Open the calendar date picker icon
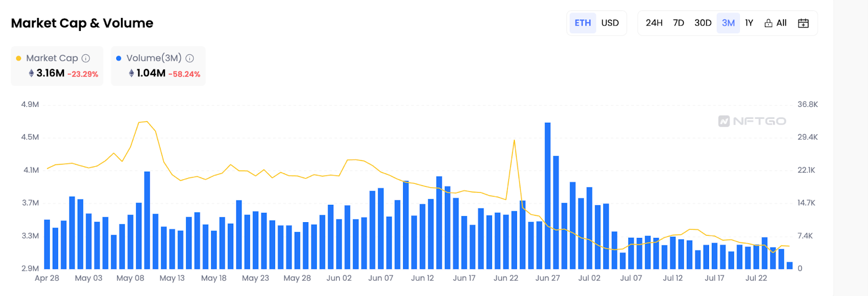The width and height of the screenshot is (868, 296). click(803, 23)
